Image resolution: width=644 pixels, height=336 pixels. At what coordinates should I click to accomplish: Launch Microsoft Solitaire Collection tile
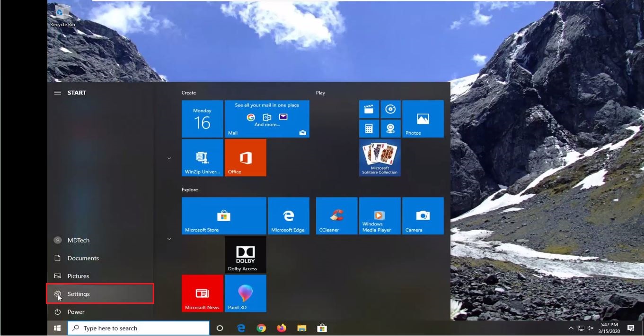coord(379,157)
